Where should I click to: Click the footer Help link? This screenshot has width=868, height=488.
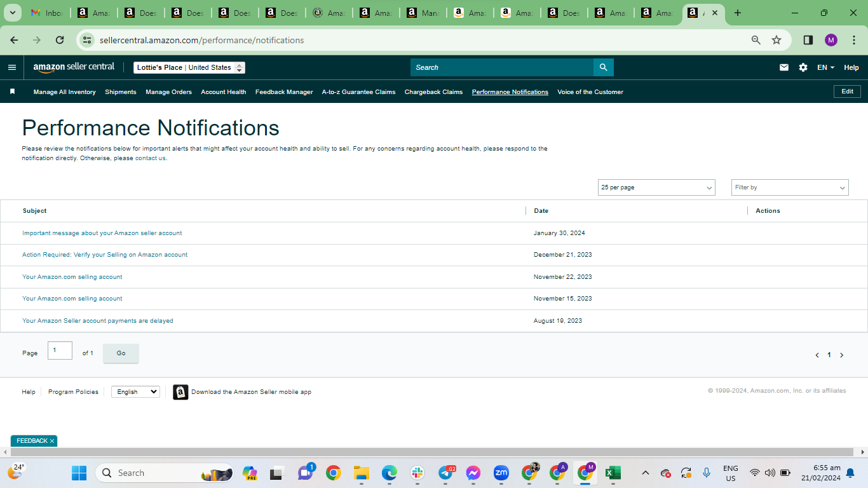coord(29,392)
